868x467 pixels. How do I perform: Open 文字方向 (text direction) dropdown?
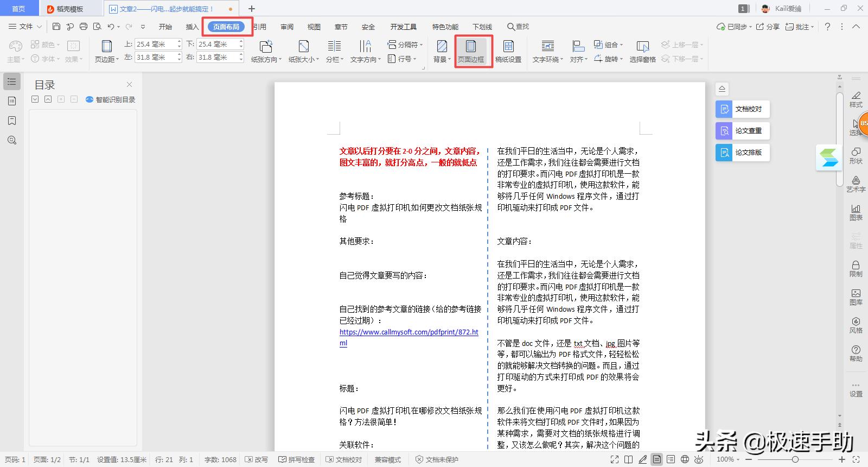(x=366, y=52)
